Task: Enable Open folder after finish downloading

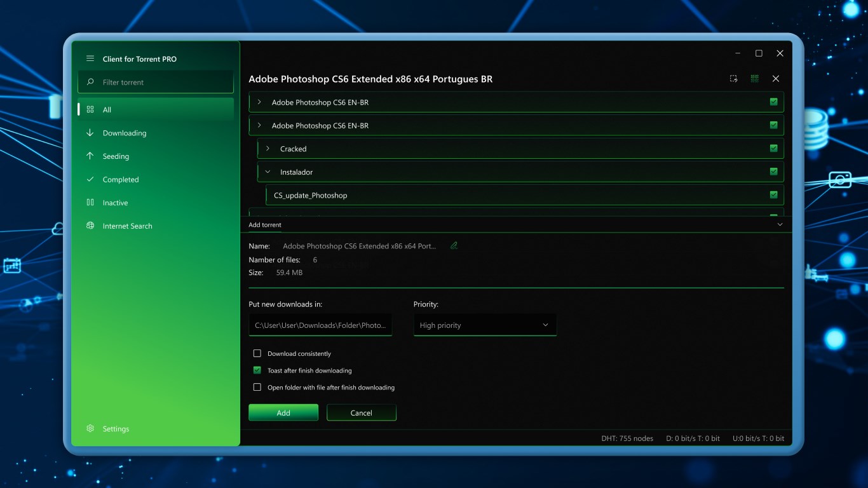Action: [x=257, y=387]
